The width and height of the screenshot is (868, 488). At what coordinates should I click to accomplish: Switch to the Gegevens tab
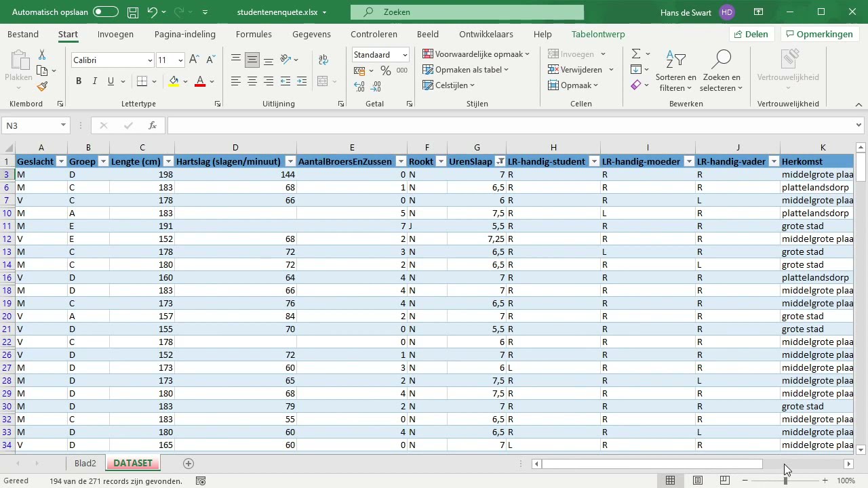311,35
